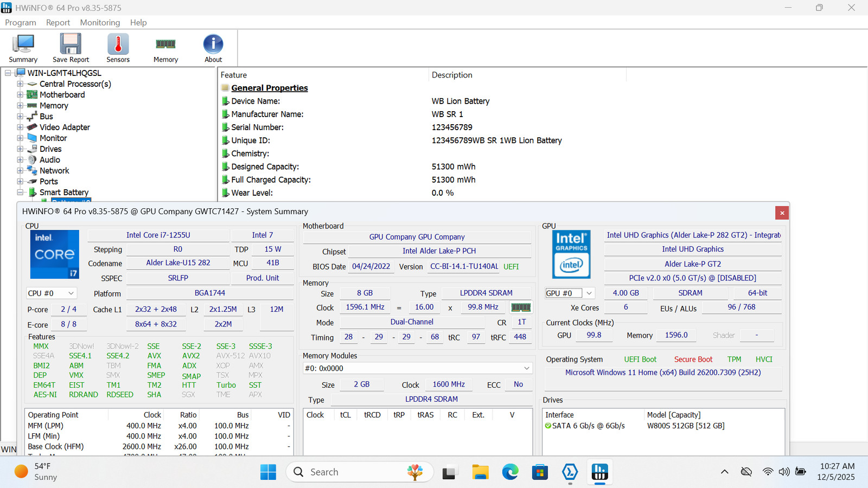The width and height of the screenshot is (868, 488).
Task: Open Task View from the taskbar
Action: click(449, 472)
